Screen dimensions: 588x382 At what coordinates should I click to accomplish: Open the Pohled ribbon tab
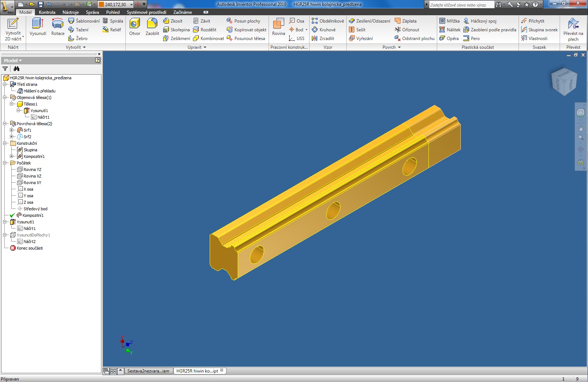[113, 12]
